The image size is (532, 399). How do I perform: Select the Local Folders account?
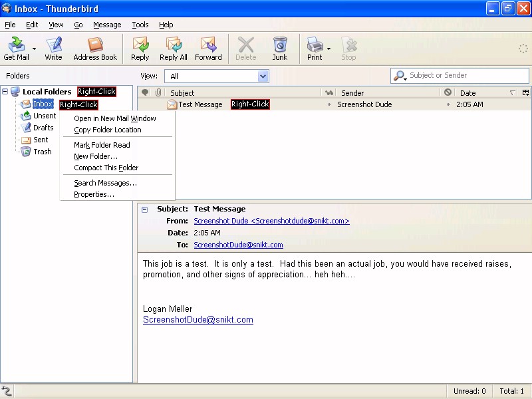click(47, 92)
